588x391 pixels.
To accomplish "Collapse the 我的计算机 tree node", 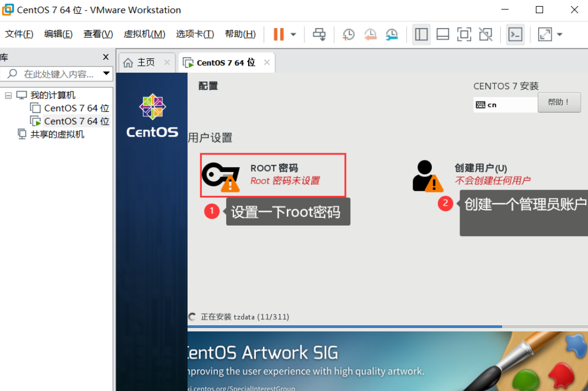I will (x=8, y=95).
